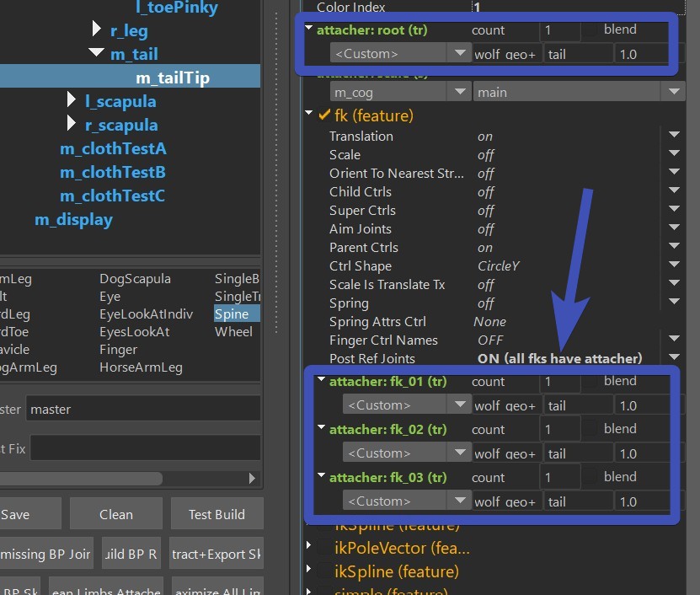Focus the 1.0 weight field under attacher fk_03

click(x=642, y=501)
